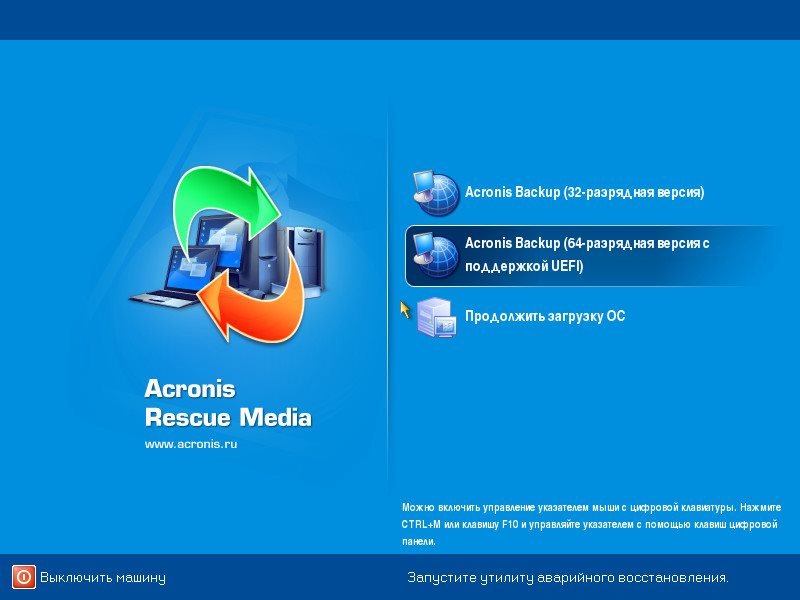Select Acronis Backup 64-разрядная версия с поддержкой UEFI

(x=592, y=256)
